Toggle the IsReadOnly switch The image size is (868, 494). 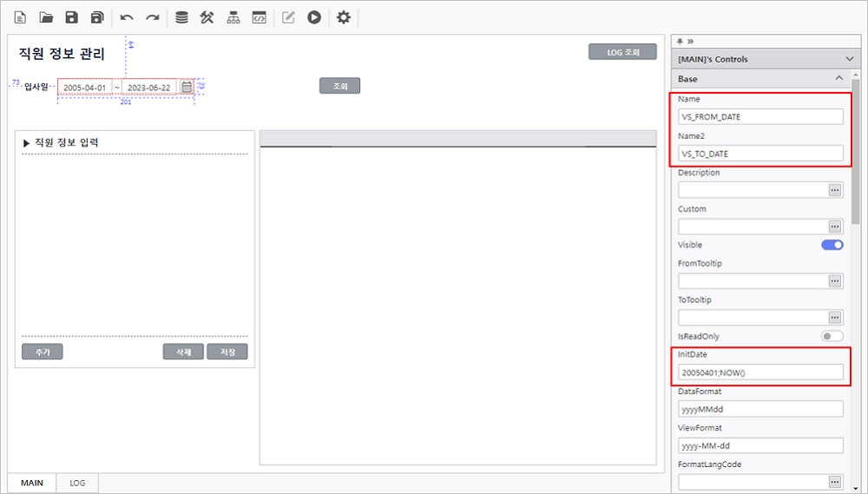[832, 336]
